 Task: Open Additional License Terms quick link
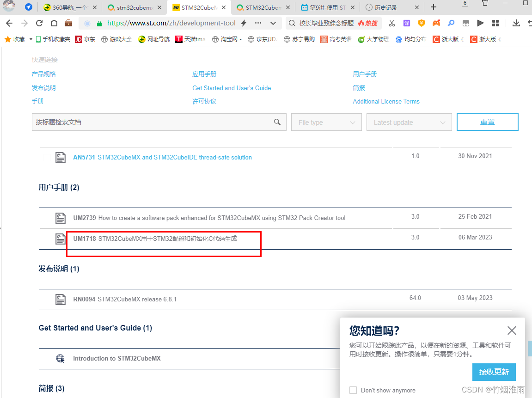(x=386, y=101)
